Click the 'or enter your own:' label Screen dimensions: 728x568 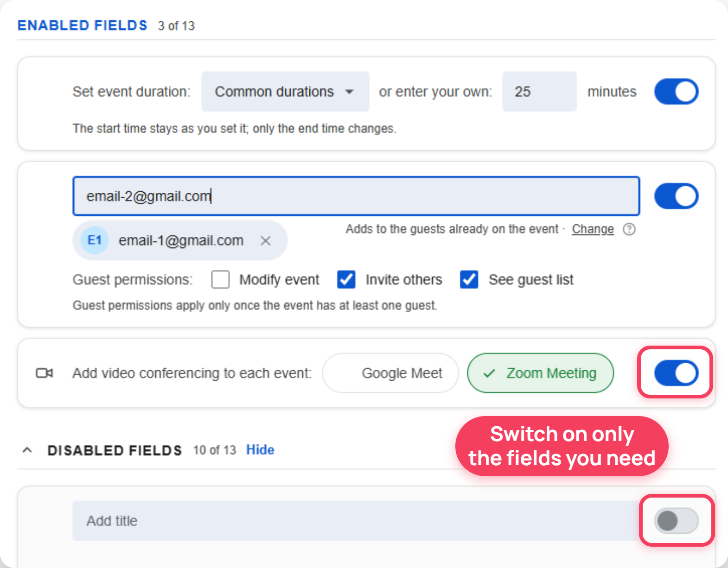point(435,92)
